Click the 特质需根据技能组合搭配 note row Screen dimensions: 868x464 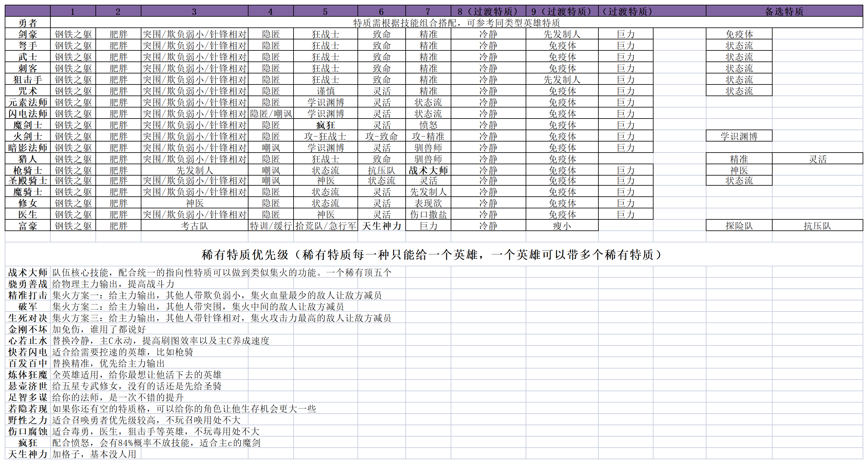(x=457, y=23)
